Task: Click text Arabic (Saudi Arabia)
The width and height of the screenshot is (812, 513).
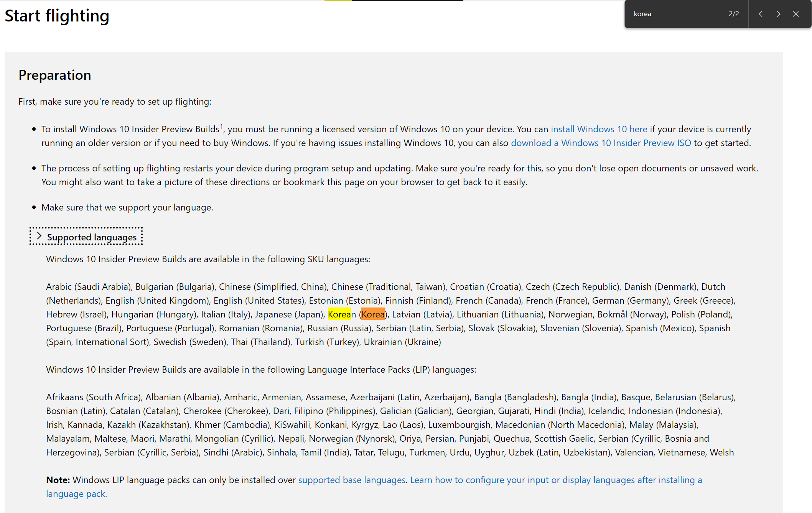Action: (89, 287)
